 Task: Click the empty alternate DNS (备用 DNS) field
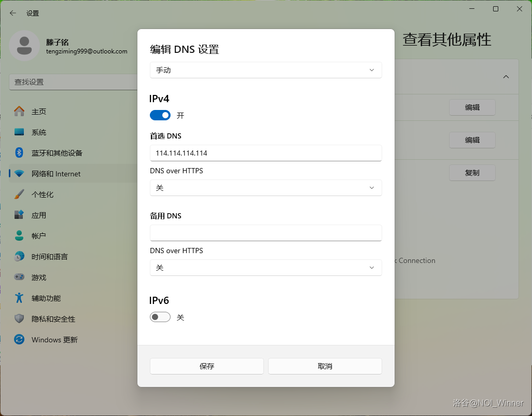pyautogui.click(x=265, y=233)
